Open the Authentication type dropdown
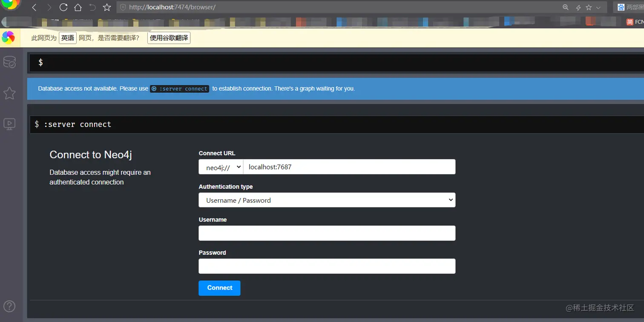 click(327, 200)
